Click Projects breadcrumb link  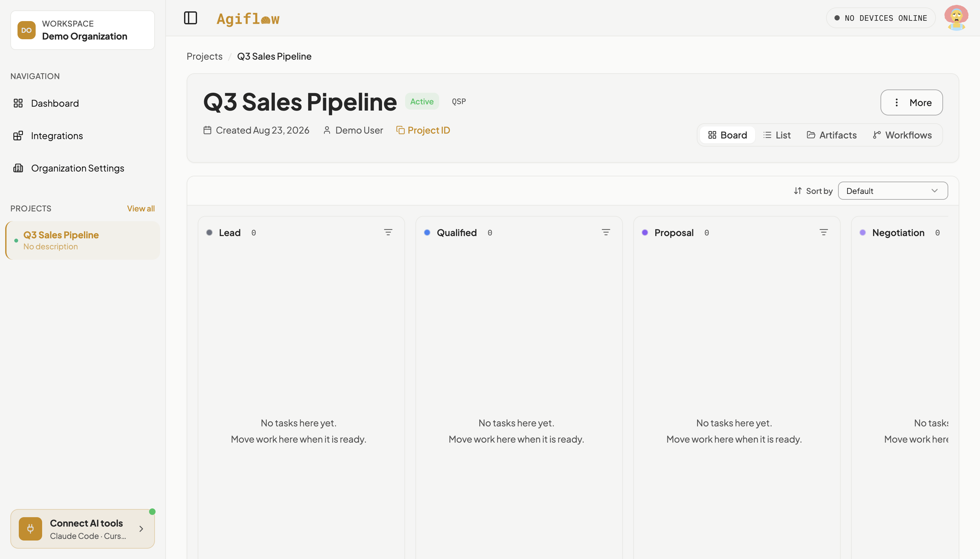[x=204, y=56]
